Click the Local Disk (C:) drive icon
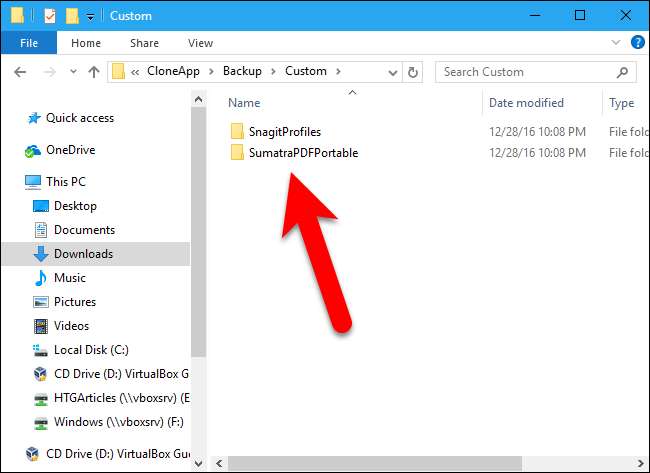The height and width of the screenshot is (473, 650). 41,351
